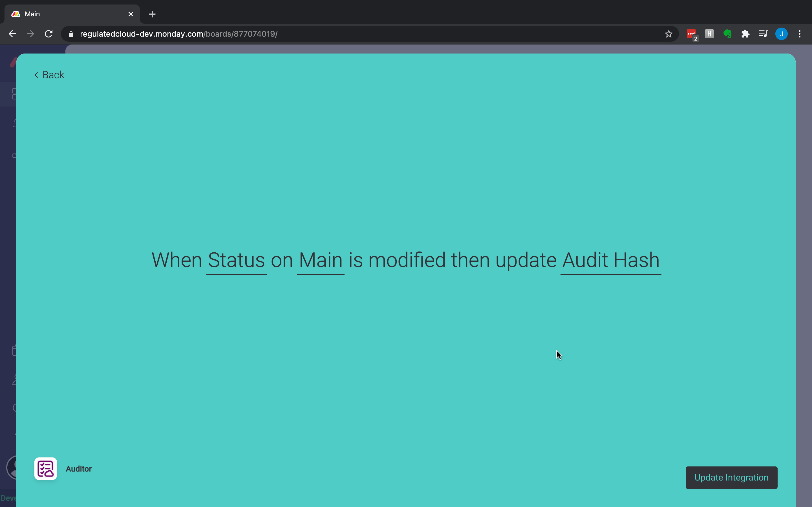Go Back from the integration recipe
This screenshot has width=812, height=507.
[x=49, y=75]
